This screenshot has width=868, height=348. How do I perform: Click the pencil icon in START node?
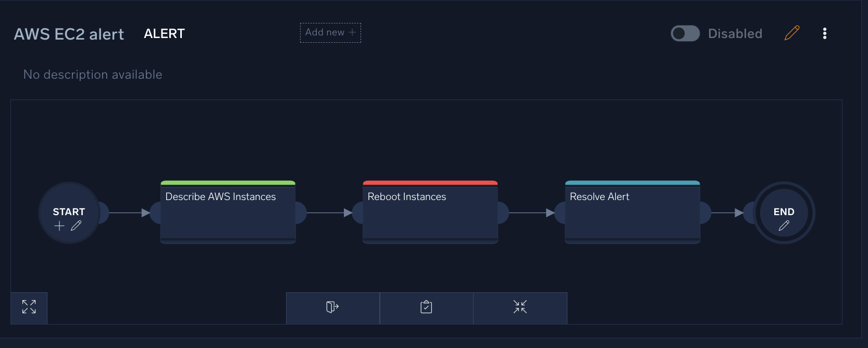(x=76, y=226)
